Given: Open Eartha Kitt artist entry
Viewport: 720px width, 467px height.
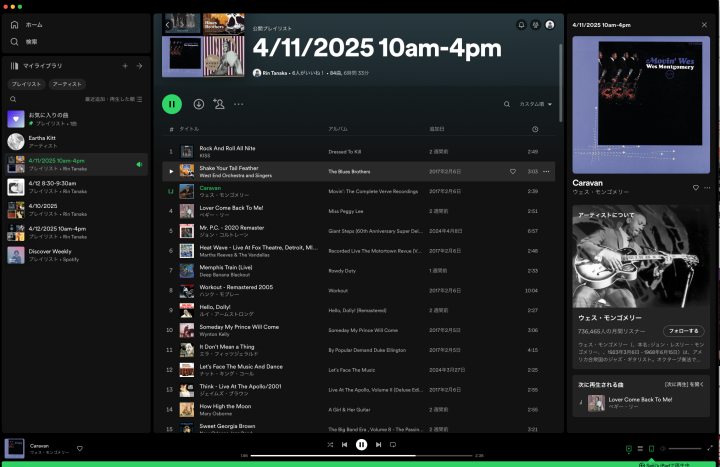Looking at the screenshot, I should 76,141.
